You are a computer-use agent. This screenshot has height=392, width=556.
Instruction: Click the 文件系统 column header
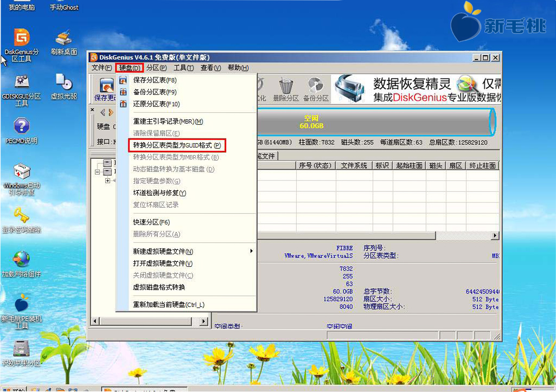tap(354, 165)
